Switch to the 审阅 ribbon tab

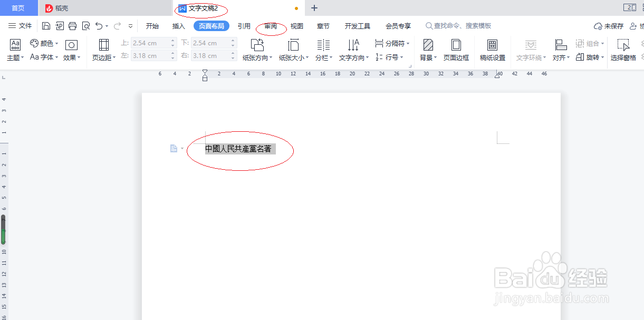click(271, 25)
